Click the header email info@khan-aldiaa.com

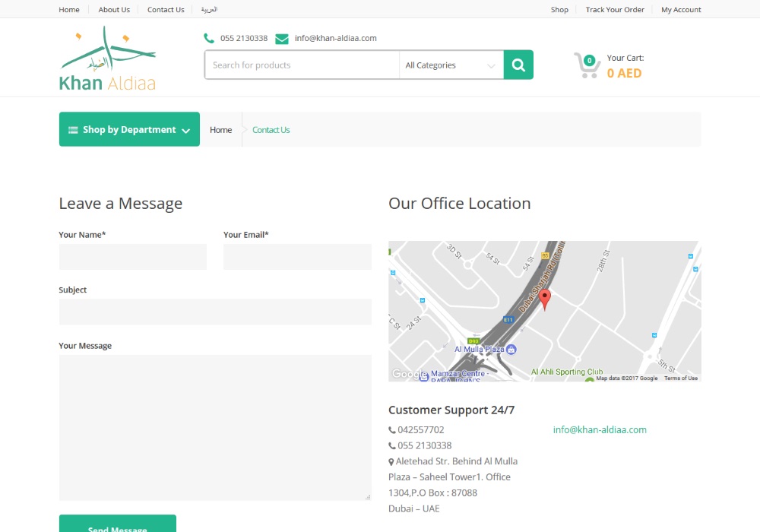click(335, 38)
